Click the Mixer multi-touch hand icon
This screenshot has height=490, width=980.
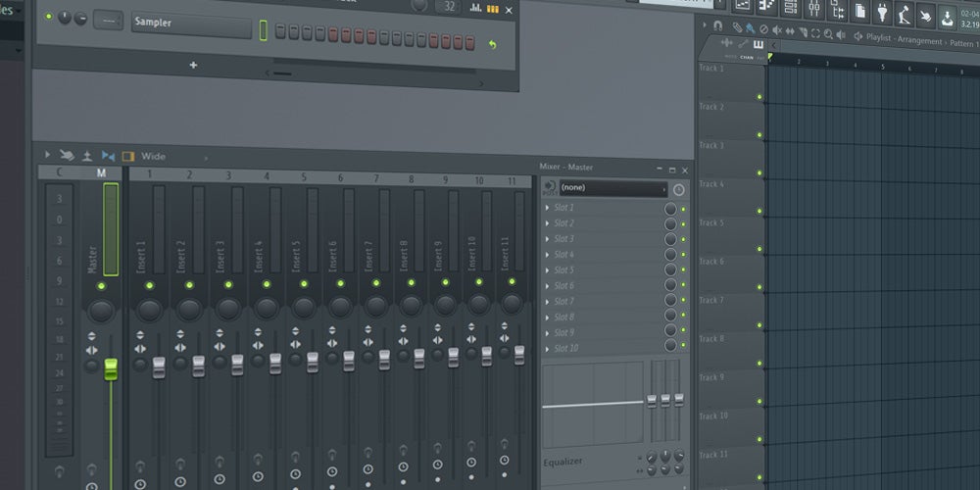pos(67,155)
